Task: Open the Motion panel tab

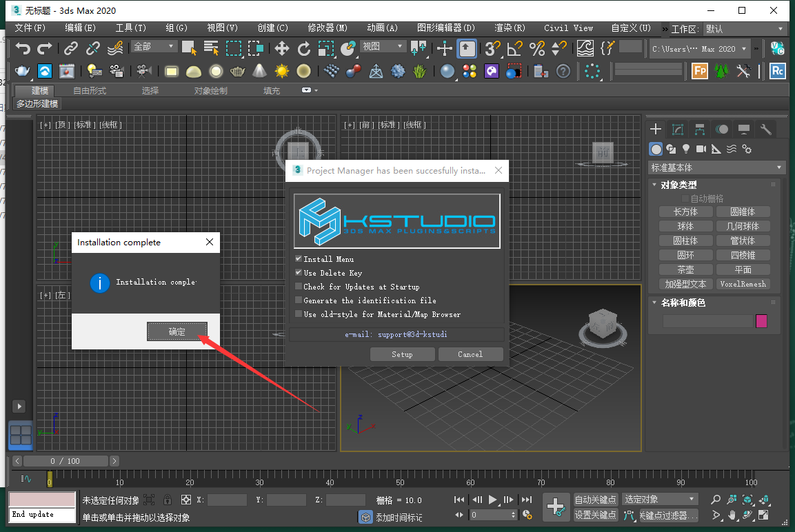Action: click(722, 129)
